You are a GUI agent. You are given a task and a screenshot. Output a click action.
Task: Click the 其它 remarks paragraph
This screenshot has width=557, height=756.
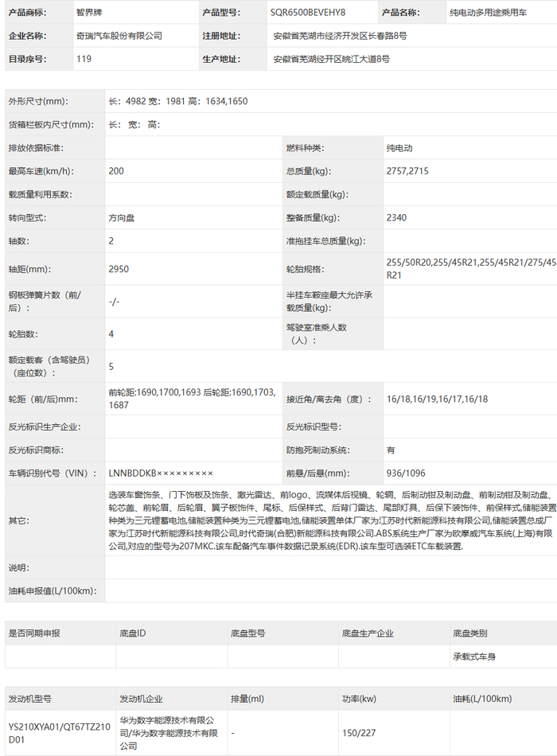click(x=333, y=520)
